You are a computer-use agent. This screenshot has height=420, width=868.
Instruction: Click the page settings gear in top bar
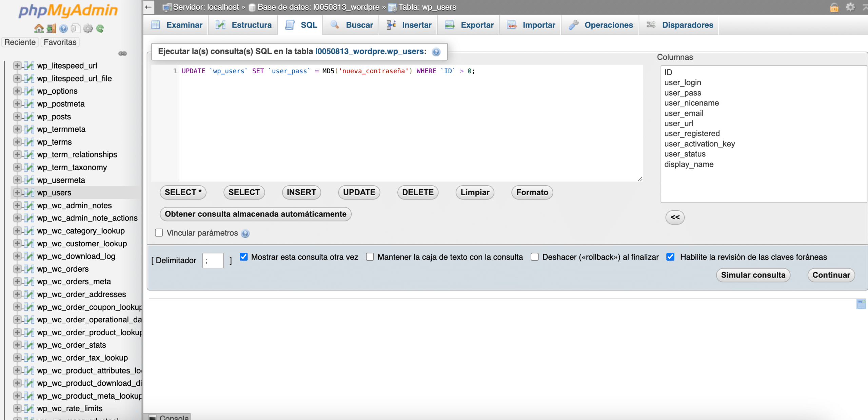[x=850, y=7]
